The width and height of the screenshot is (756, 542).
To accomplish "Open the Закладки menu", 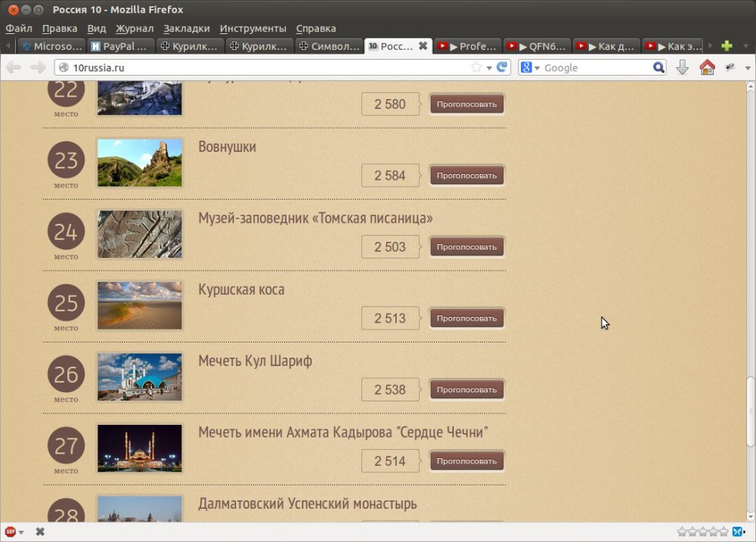I will click(x=187, y=28).
